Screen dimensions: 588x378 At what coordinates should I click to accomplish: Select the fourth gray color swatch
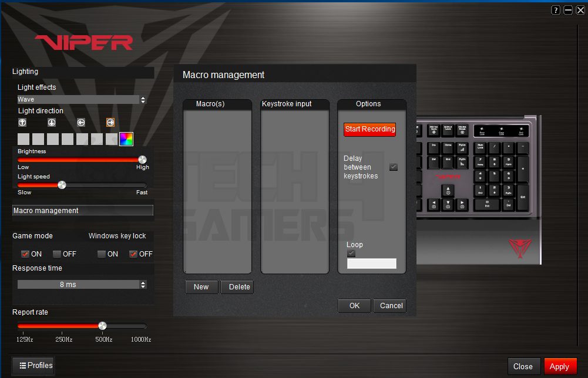(68, 139)
